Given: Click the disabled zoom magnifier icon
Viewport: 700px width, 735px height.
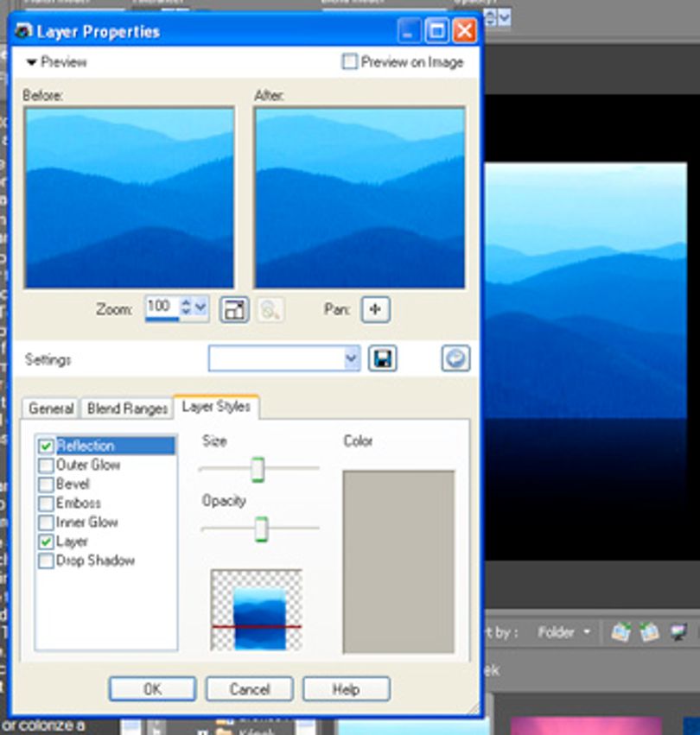Looking at the screenshot, I should 270,309.
